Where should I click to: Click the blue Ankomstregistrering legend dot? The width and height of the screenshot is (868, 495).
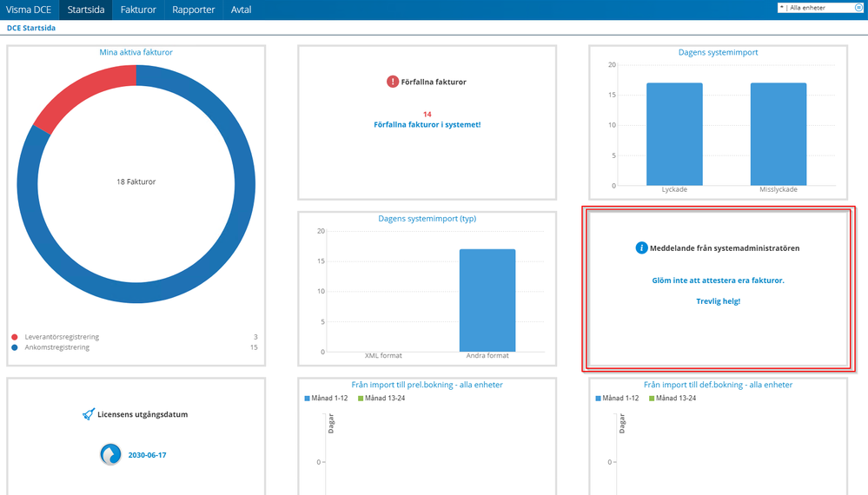point(15,347)
